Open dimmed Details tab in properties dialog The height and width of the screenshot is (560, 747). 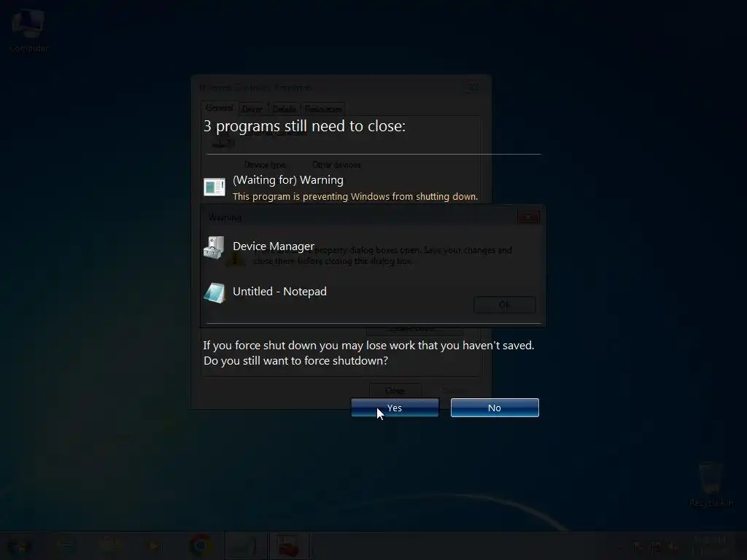284,109
